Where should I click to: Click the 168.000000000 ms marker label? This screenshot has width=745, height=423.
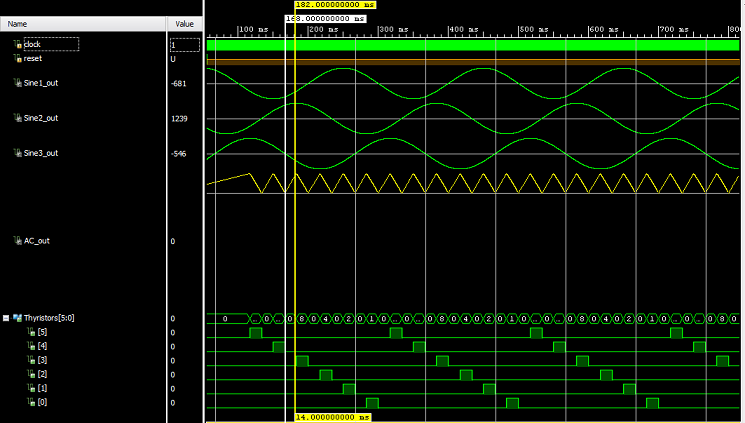pos(325,18)
